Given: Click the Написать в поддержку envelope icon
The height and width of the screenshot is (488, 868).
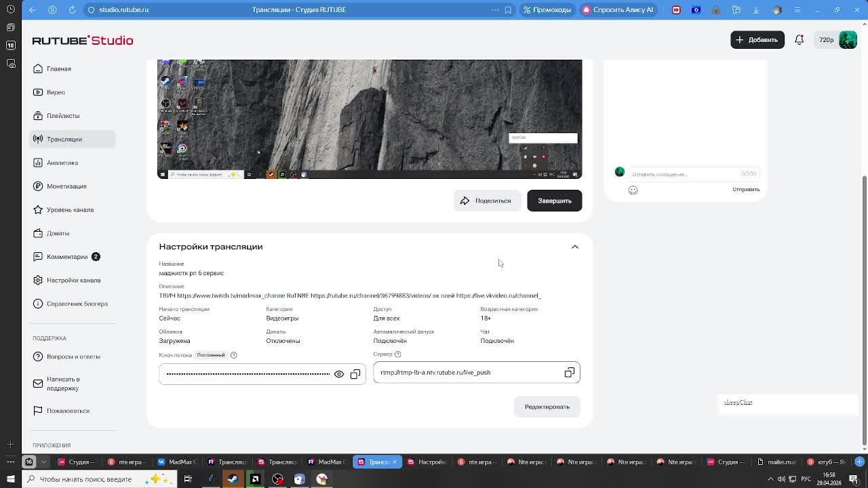Looking at the screenshot, I should pos(38,384).
